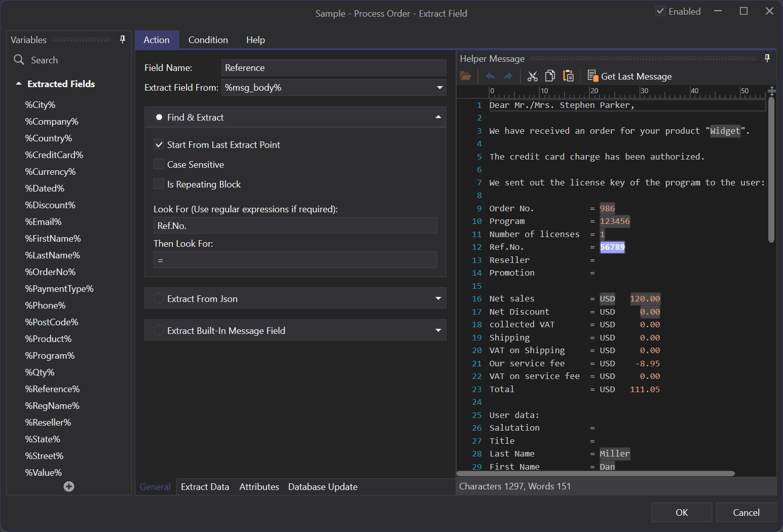783x532 pixels.
Task: Select Extract Built-In Message Field radio
Action: [x=159, y=330]
